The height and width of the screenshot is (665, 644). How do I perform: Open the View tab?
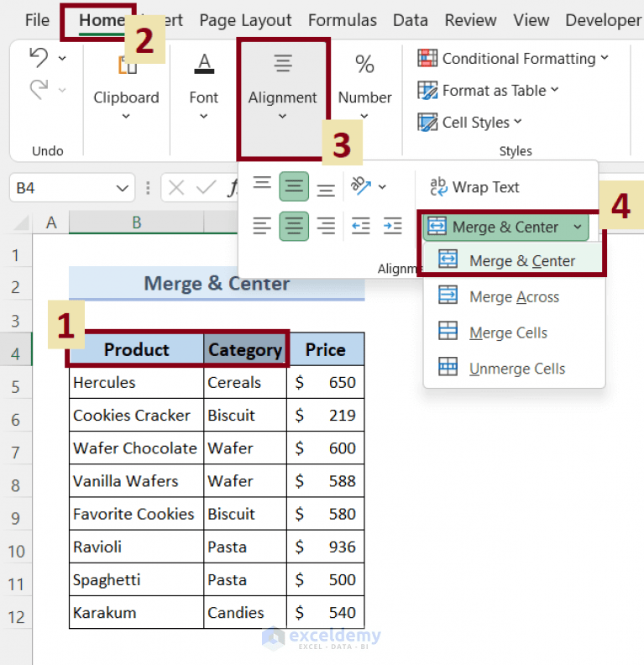(531, 20)
